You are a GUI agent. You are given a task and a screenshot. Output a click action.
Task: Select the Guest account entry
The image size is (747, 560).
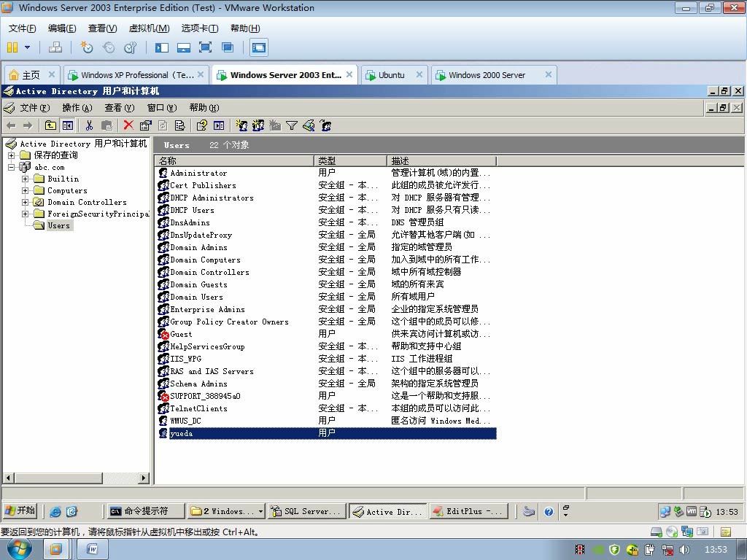(x=181, y=334)
